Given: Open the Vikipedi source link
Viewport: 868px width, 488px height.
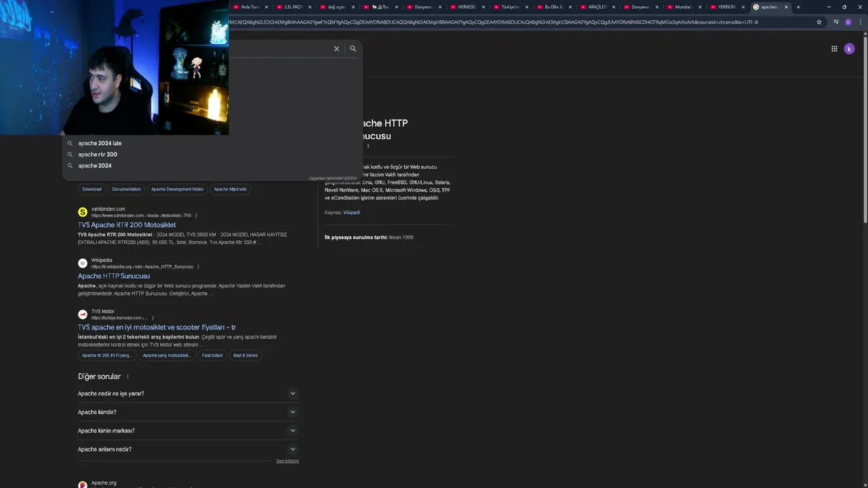Looking at the screenshot, I should pyautogui.click(x=351, y=213).
